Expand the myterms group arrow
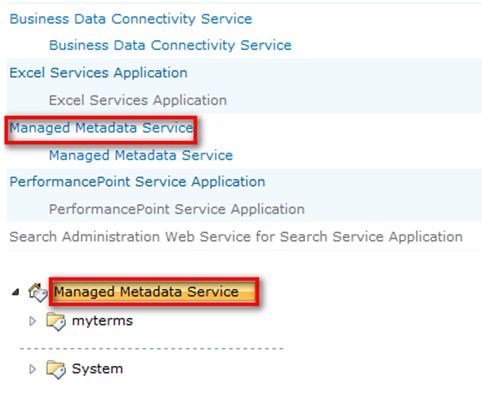This screenshot has height=402, width=482. [x=32, y=321]
